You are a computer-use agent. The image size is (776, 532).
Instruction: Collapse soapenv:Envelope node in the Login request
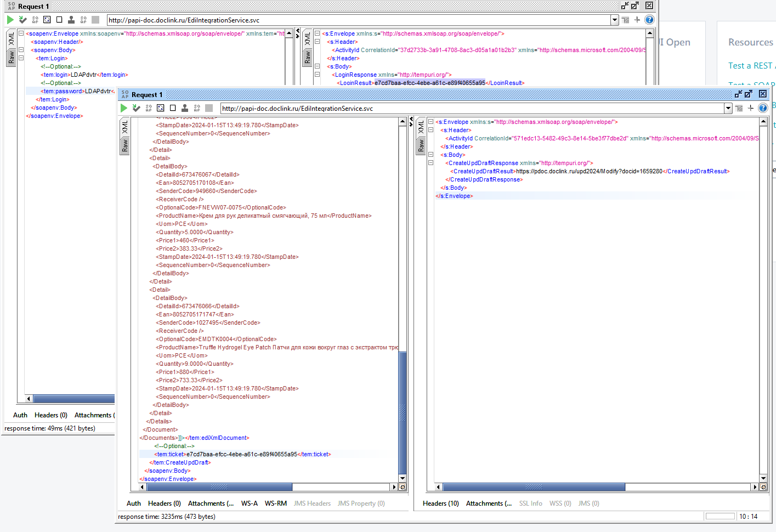(21, 33)
